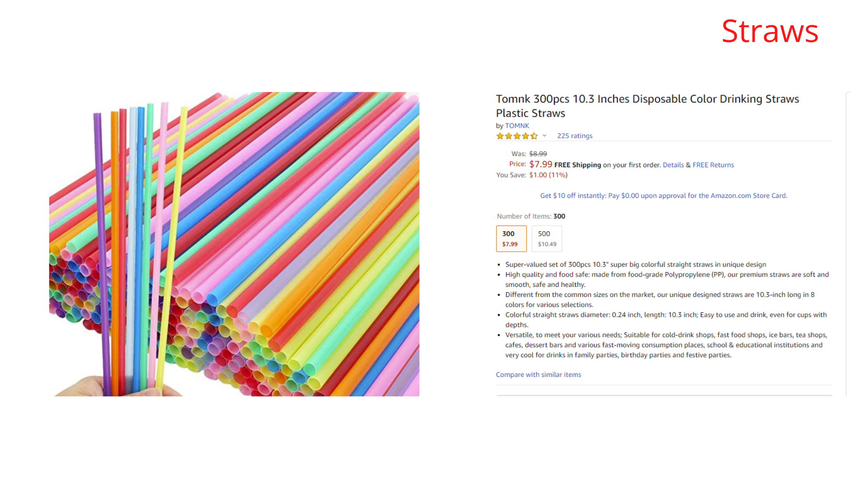
Task: Click the $7.99 price text
Action: 541,164
